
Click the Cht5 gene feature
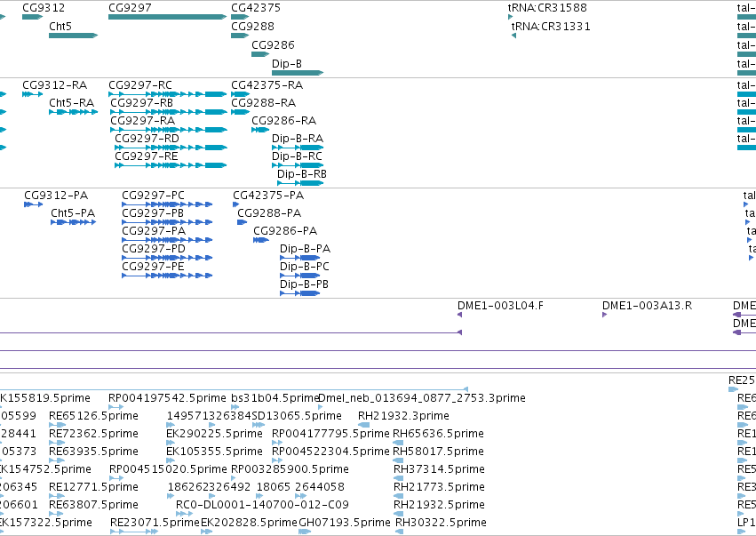pos(73,36)
